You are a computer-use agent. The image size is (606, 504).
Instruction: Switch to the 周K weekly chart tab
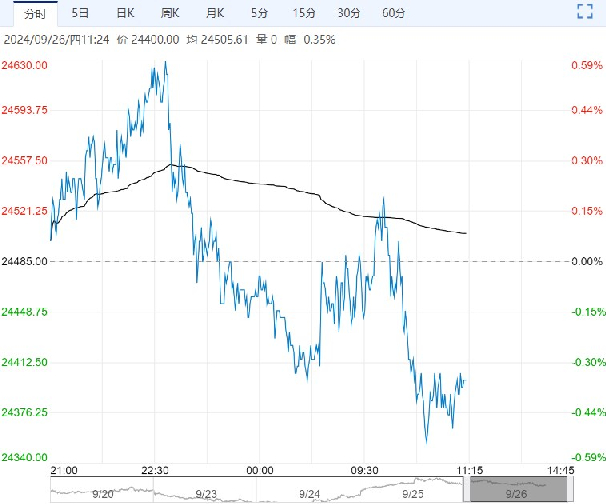[169, 13]
